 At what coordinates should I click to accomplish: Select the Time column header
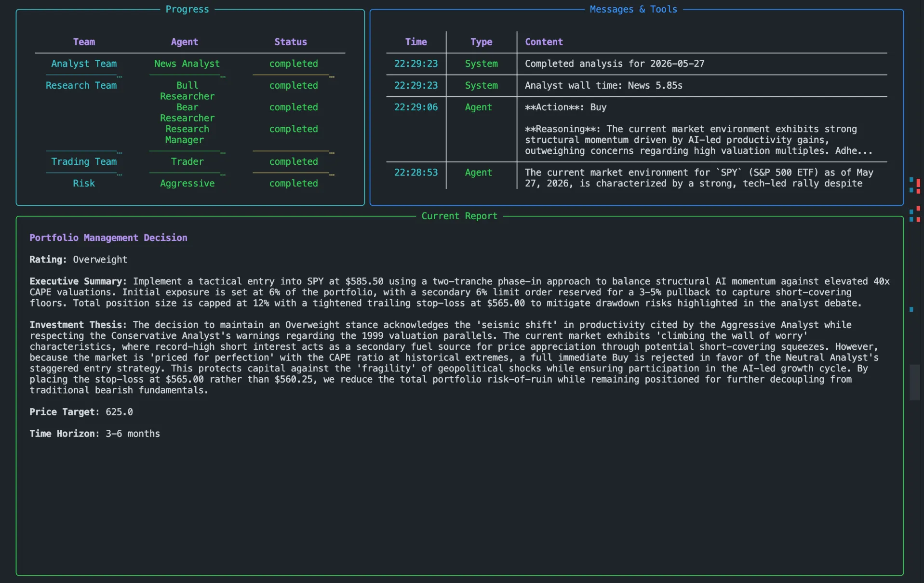[416, 42]
